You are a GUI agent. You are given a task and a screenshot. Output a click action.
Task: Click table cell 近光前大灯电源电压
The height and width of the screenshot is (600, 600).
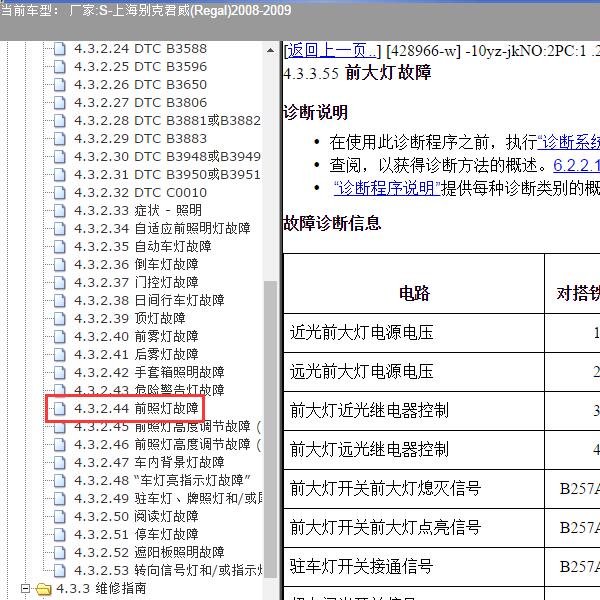[414, 333]
